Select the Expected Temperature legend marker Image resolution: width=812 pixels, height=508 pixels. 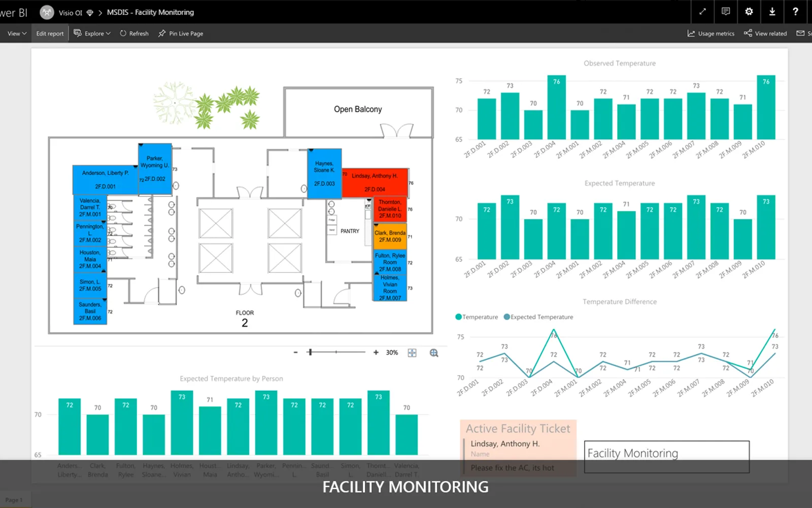coord(506,317)
